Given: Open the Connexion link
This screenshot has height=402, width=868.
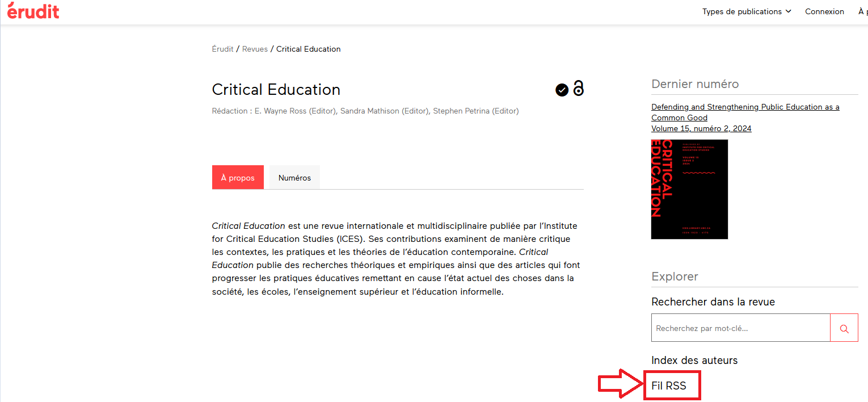Looking at the screenshot, I should [824, 11].
